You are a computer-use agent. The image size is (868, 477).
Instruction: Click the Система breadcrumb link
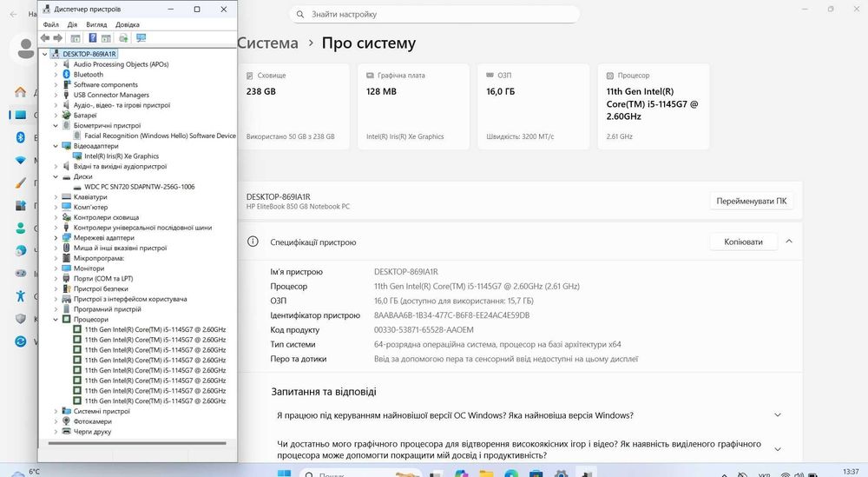click(268, 43)
